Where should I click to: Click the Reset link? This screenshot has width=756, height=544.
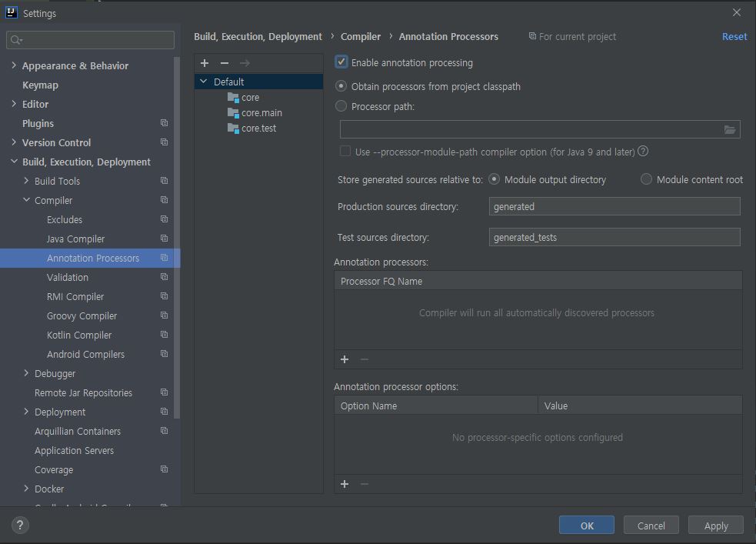734,36
